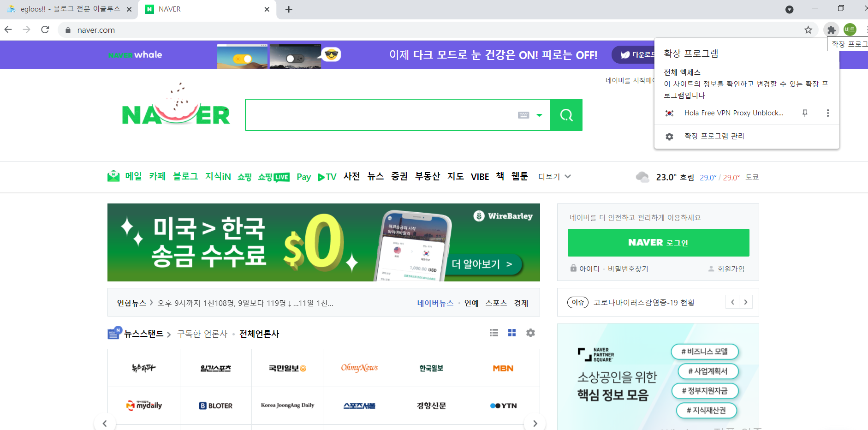This screenshot has width=868, height=430.
Task: Open the on-screen keyboard icon in search box
Action: coord(523,115)
